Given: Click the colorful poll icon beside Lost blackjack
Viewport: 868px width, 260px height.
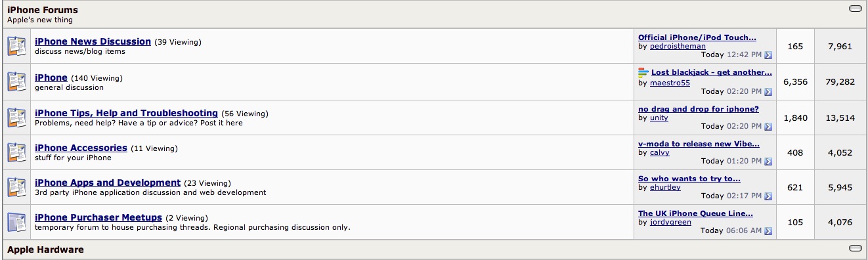Looking at the screenshot, I should click(x=643, y=72).
